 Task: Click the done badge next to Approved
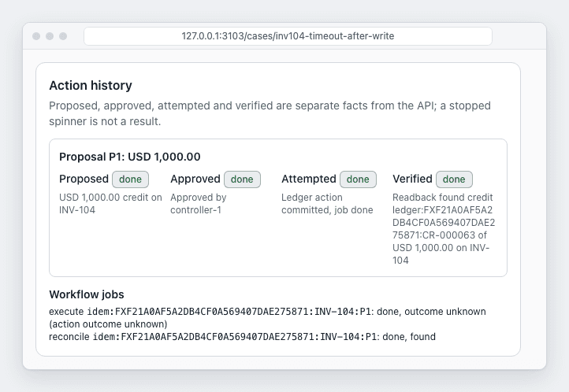242,179
